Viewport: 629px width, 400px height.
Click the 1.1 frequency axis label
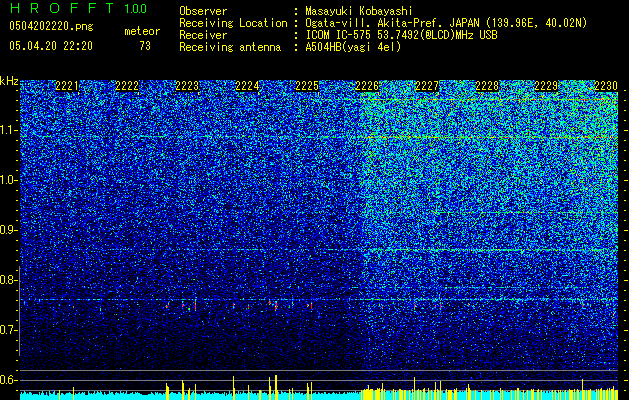pyautogui.click(x=8, y=130)
